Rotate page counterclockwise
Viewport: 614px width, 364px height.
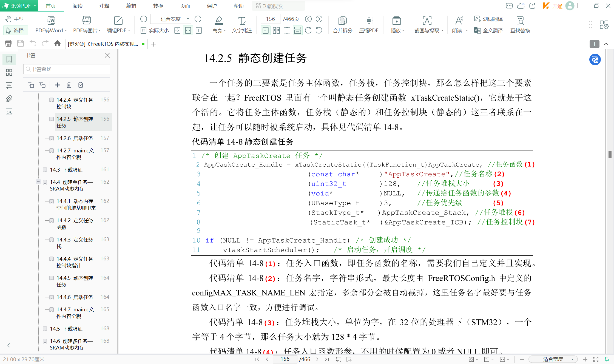(x=319, y=30)
